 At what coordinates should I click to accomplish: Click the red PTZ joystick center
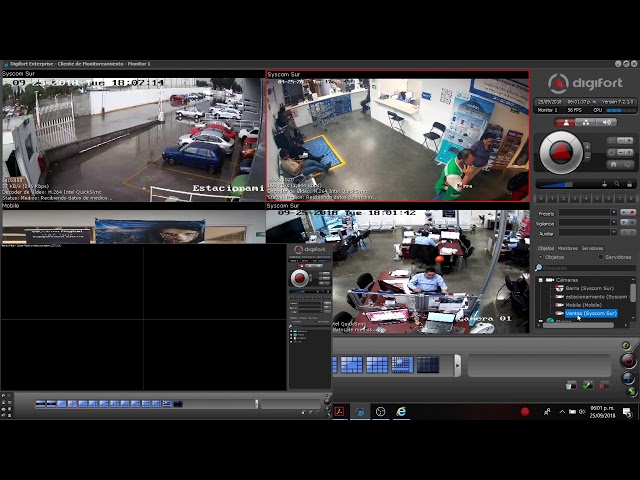point(561,152)
